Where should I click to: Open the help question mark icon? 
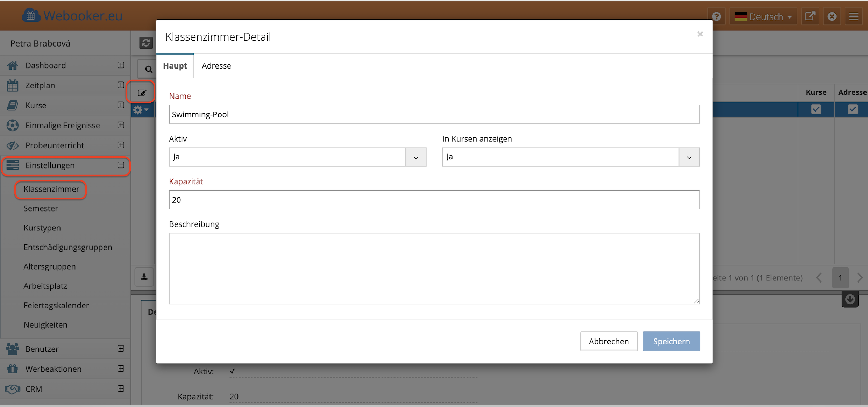click(716, 16)
